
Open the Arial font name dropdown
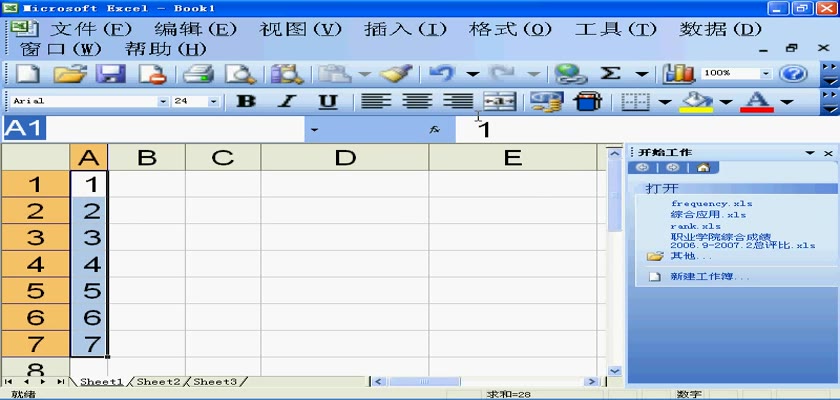tap(163, 101)
